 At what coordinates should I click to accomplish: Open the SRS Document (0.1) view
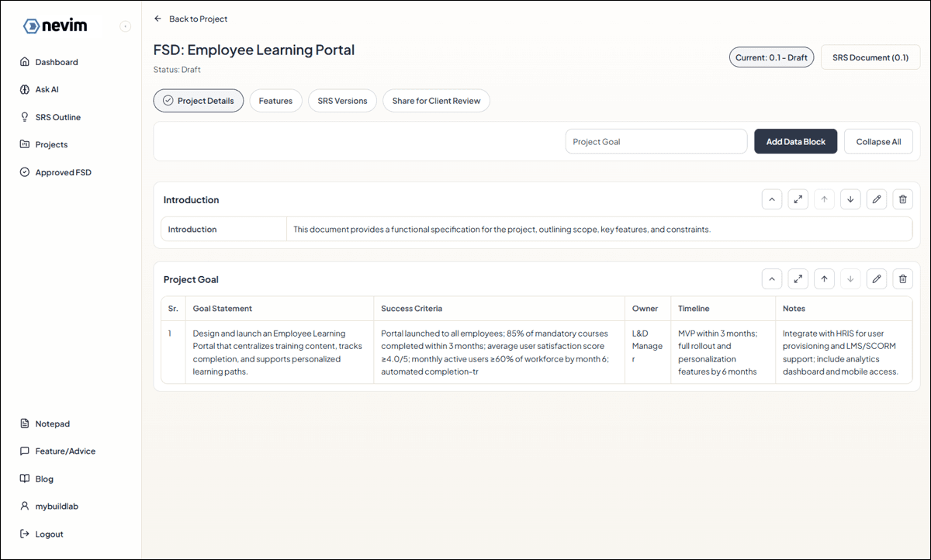(x=870, y=57)
